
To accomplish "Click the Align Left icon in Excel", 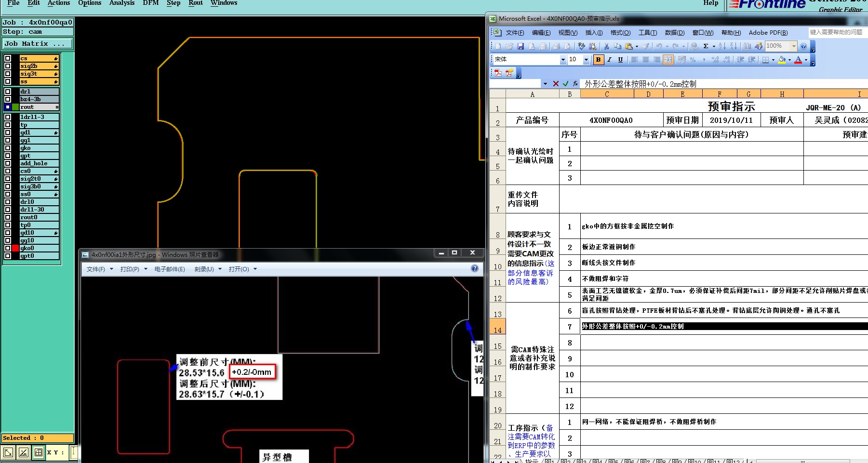I will pos(634,60).
